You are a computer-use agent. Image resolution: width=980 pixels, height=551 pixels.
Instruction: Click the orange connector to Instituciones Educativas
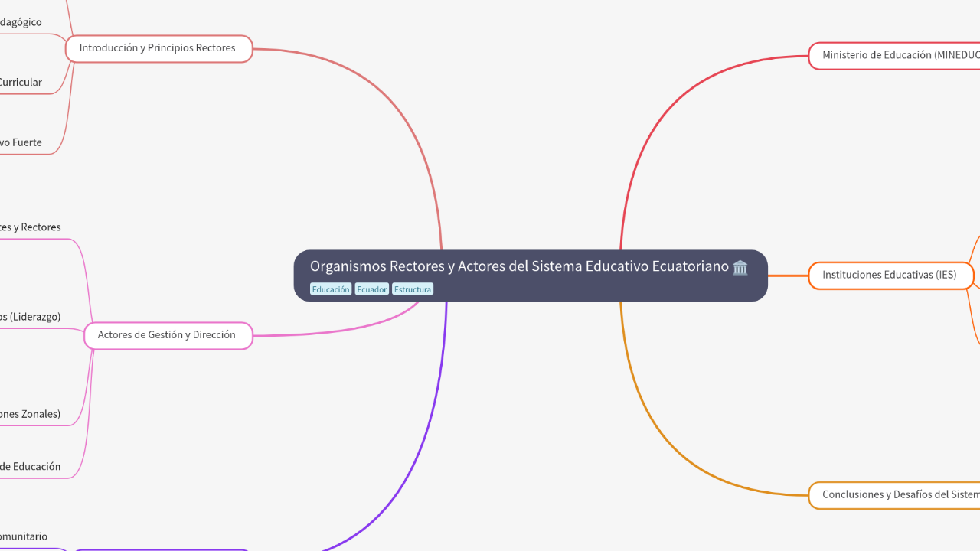(788, 275)
